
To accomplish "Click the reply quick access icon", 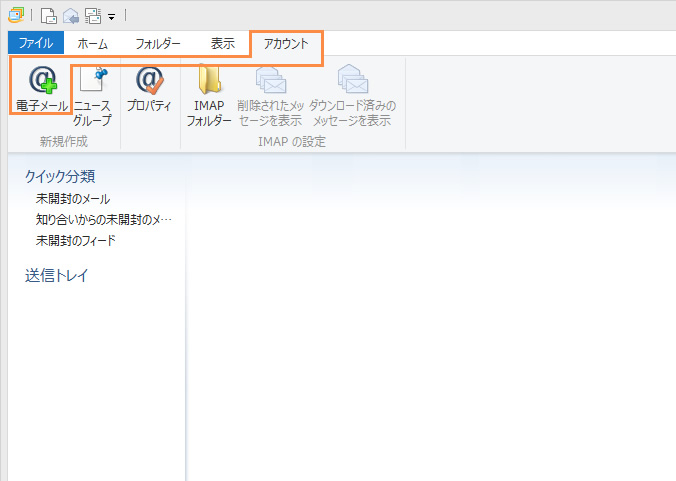I will 69,15.
